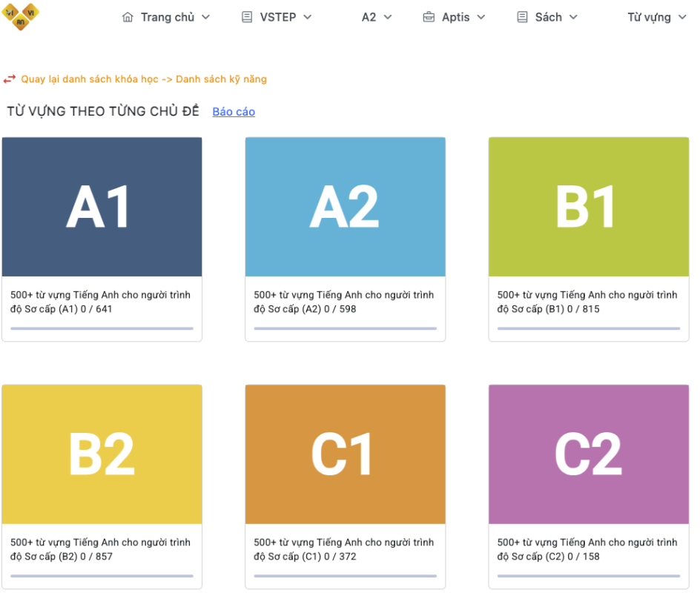Viewport: 700px width, 593px height.
Task: Expand the Trang chủ dropdown chevron
Action: click(206, 17)
